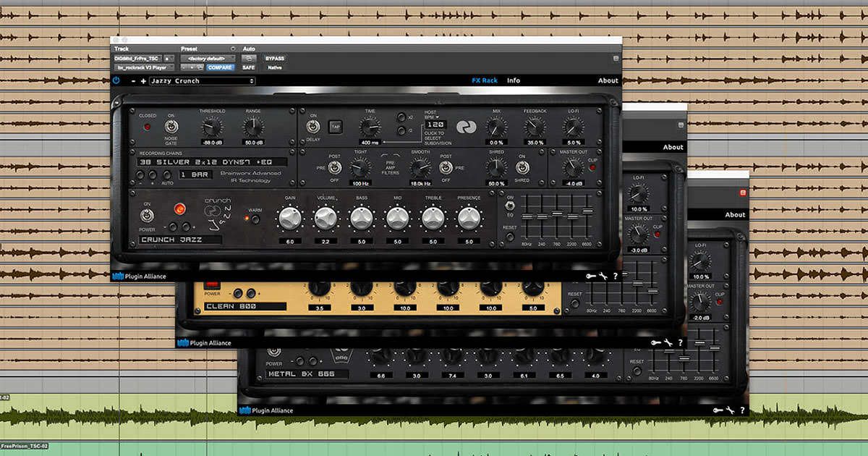Click the 6600 EQ slider handle

(x=587, y=211)
